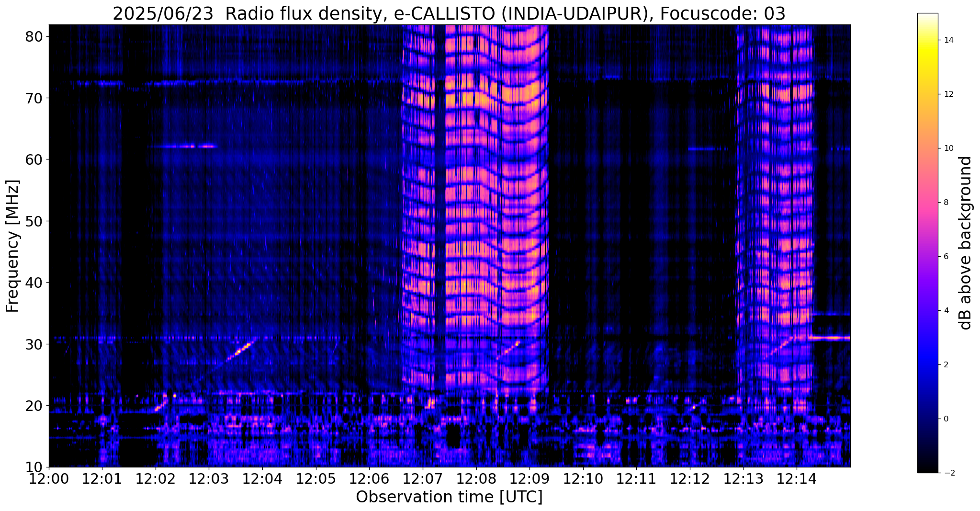The width and height of the screenshot is (980, 511).
Task: Click the colorbar tick label 10
Action: click(x=948, y=148)
